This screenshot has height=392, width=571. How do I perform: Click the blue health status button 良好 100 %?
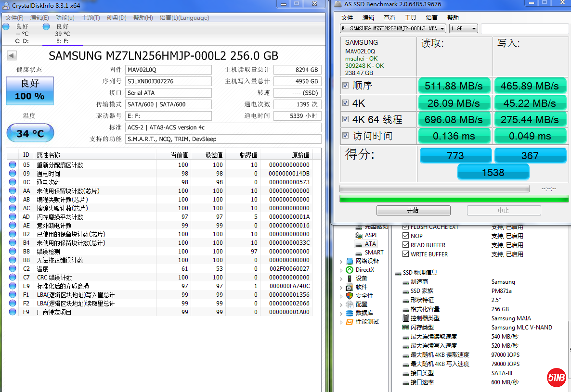tap(29, 90)
